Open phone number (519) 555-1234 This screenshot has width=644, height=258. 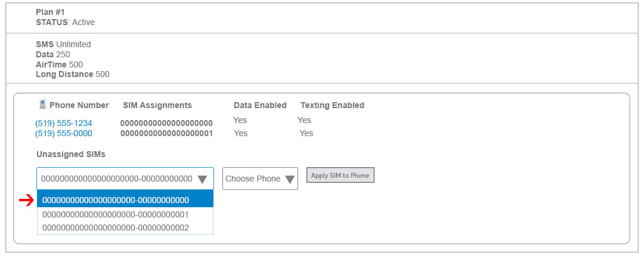coord(64,124)
